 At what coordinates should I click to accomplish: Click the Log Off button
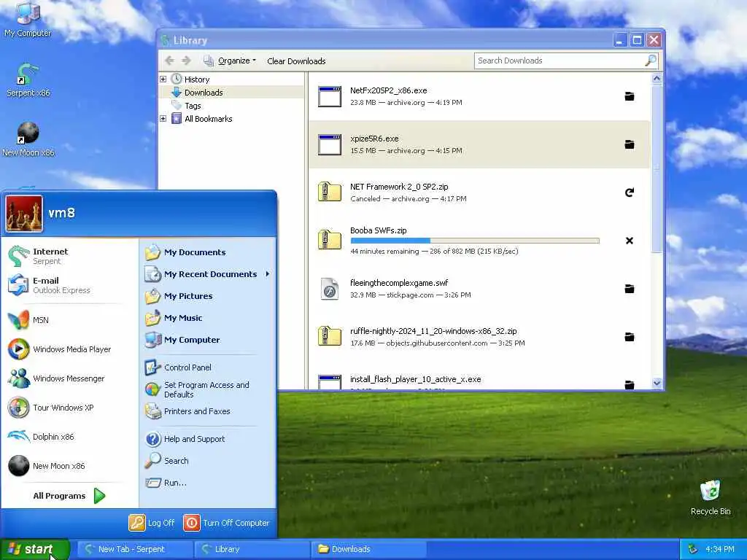[x=152, y=522]
